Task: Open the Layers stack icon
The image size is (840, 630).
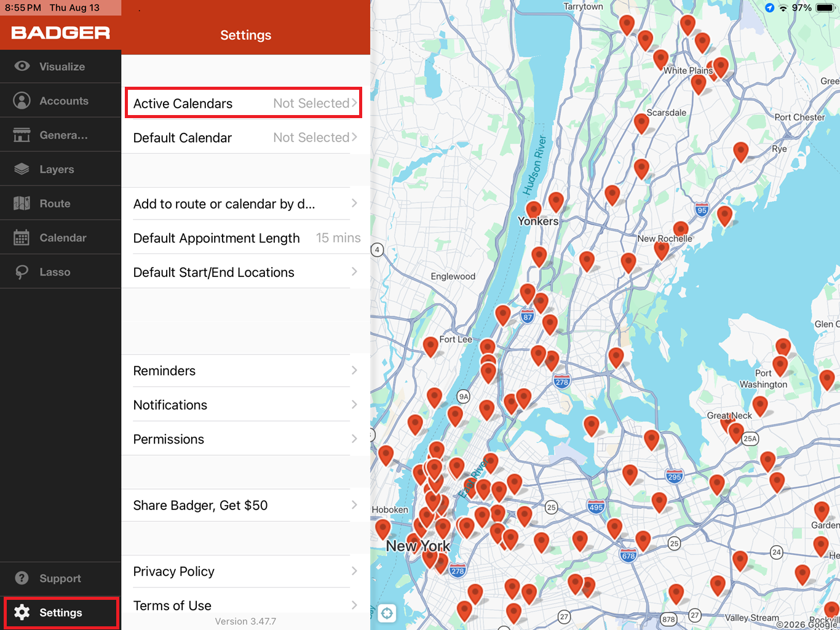Action: coord(22,169)
